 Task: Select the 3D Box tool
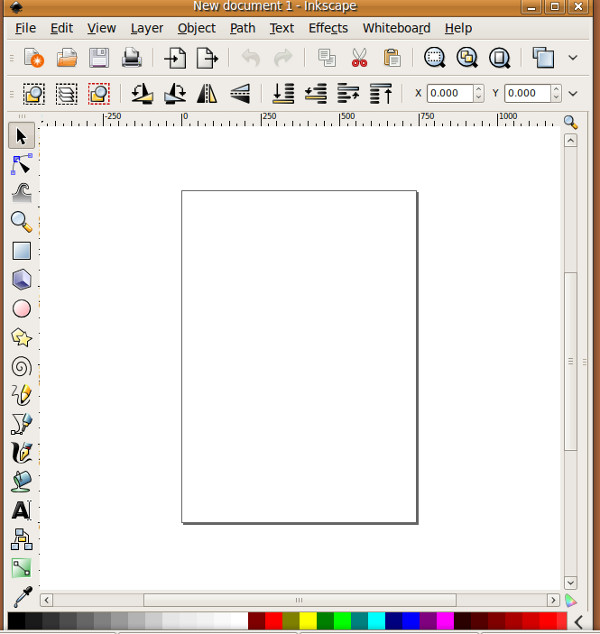[21, 279]
